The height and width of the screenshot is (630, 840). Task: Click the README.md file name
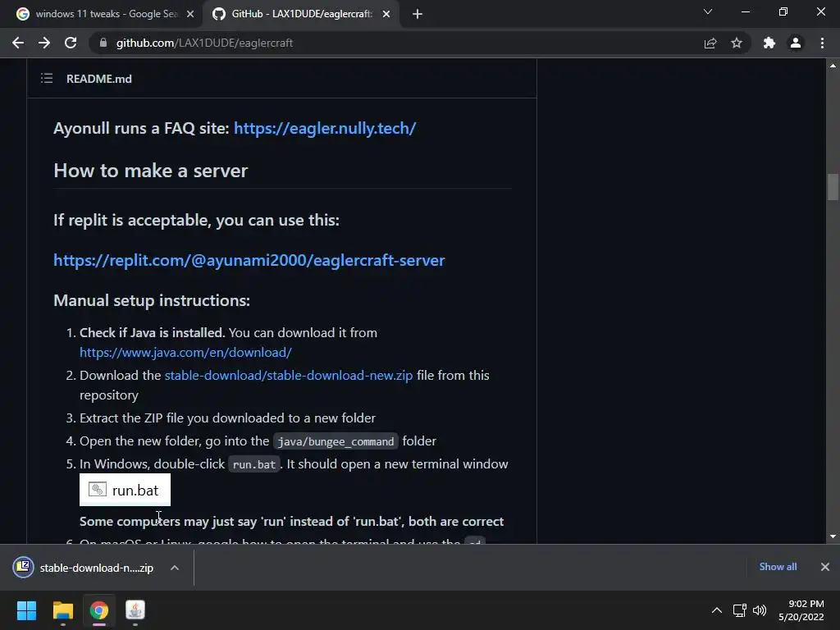point(99,79)
